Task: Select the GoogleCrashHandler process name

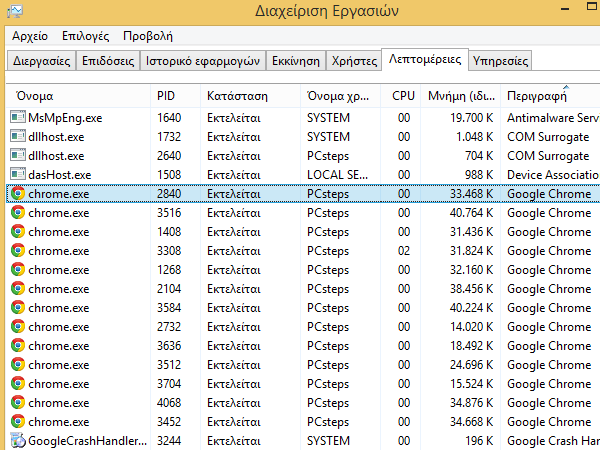Action: coord(88,441)
